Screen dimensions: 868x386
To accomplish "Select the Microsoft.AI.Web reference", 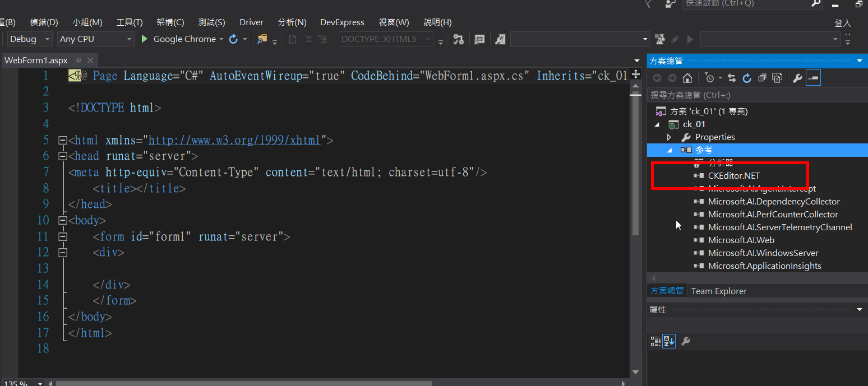I will pos(741,240).
